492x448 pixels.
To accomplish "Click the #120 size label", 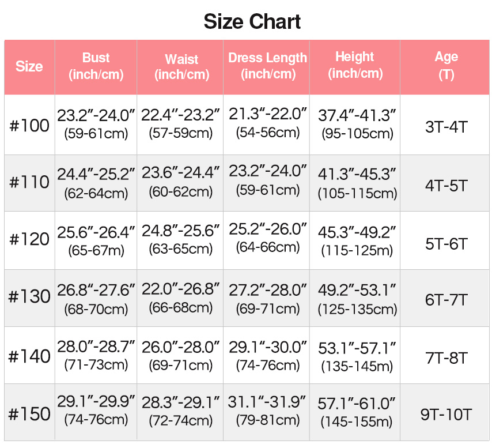I will coord(29,239).
